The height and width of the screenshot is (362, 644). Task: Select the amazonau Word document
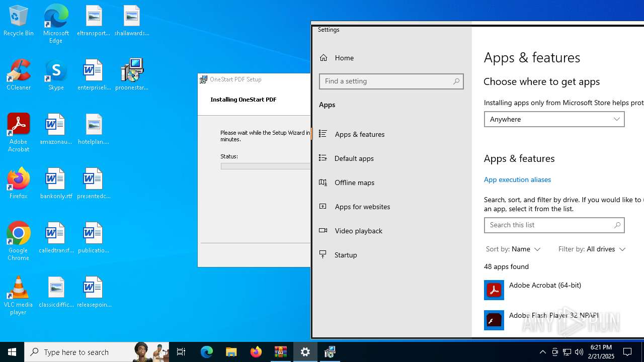(56, 129)
